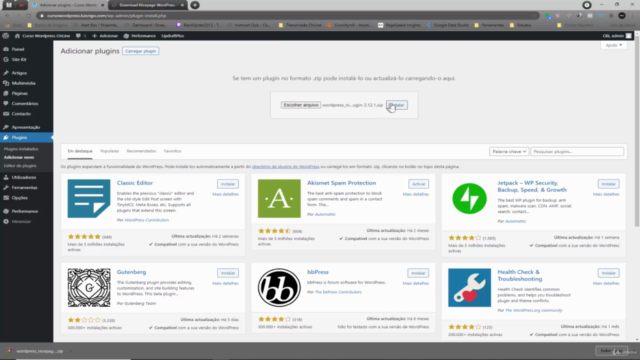Open new browser tab with plus button

pyautogui.click(x=195, y=5)
